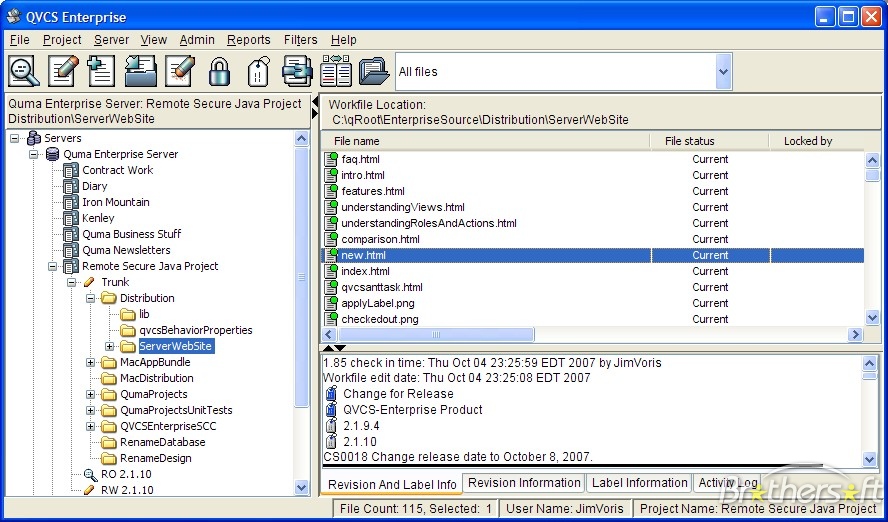Sort by the File name column header

pyautogui.click(x=486, y=141)
